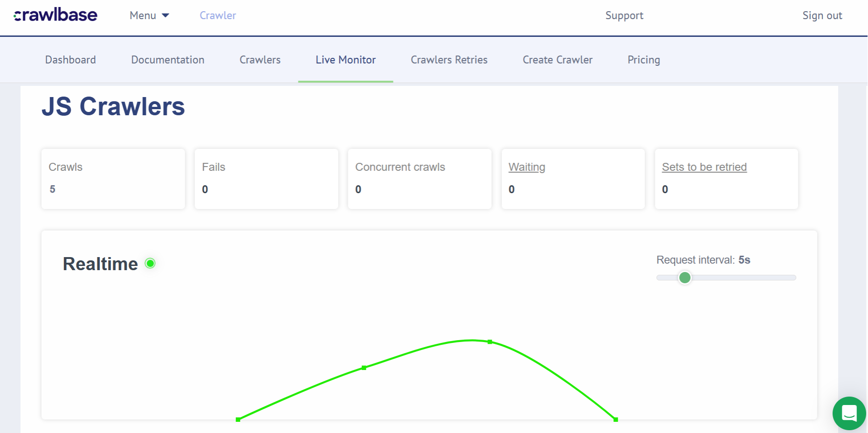Navigate to Documentation
The height and width of the screenshot is (433, 868).
[x=167, y=60]
